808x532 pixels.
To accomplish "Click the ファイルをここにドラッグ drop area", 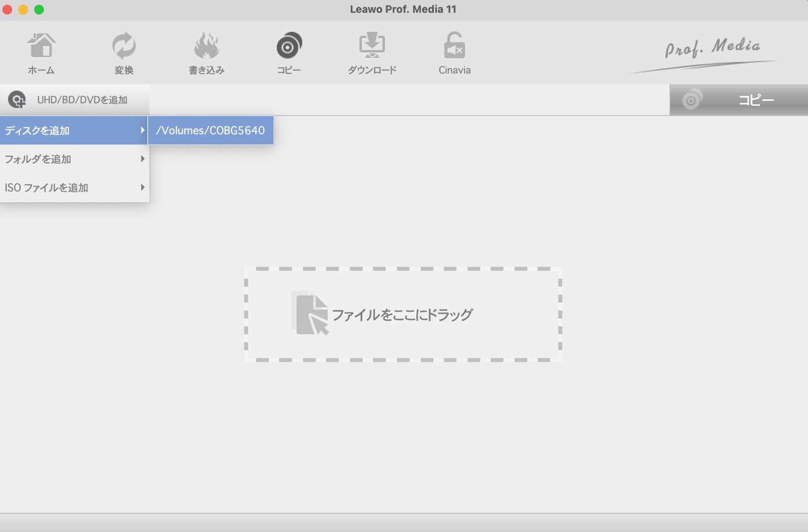I will (403, 315).
